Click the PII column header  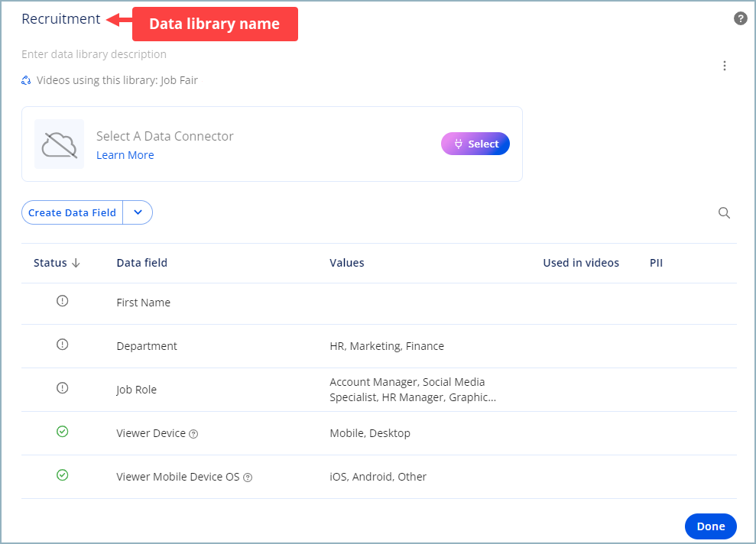[656, 262]
